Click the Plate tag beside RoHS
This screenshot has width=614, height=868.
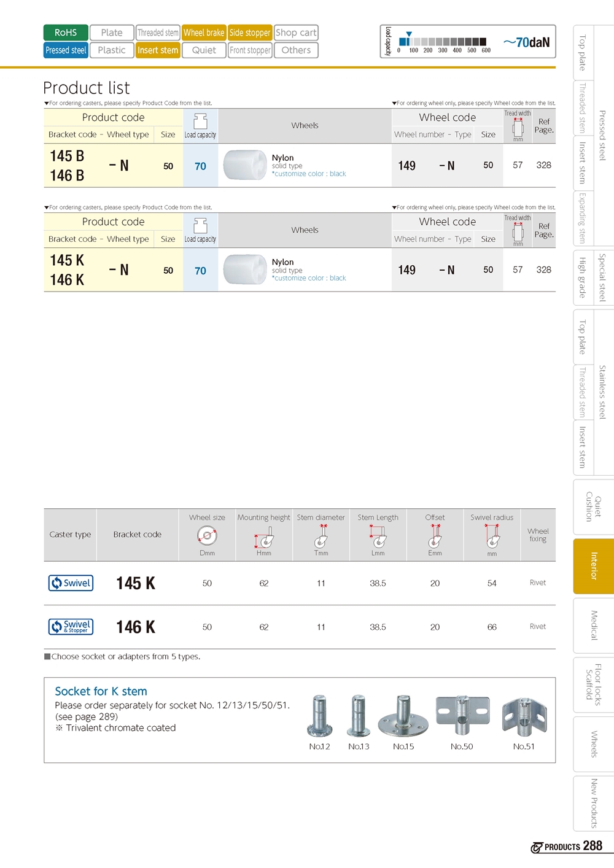[112, 33]
